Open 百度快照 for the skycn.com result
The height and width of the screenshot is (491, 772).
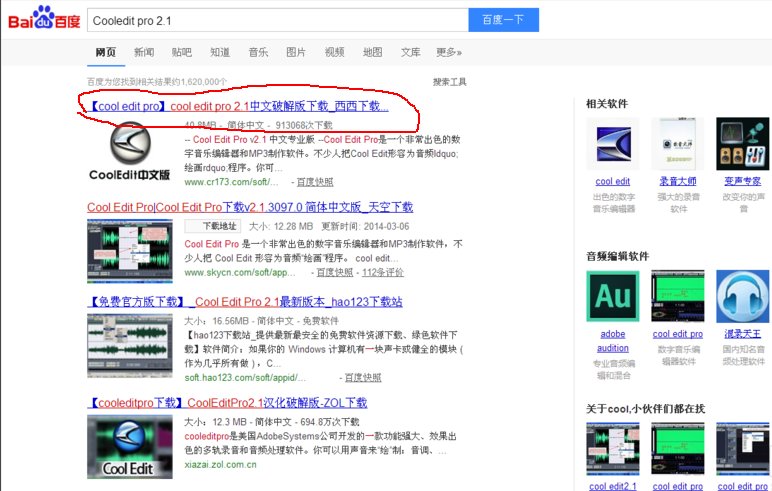pyautogui.click(x=334, y=272)
